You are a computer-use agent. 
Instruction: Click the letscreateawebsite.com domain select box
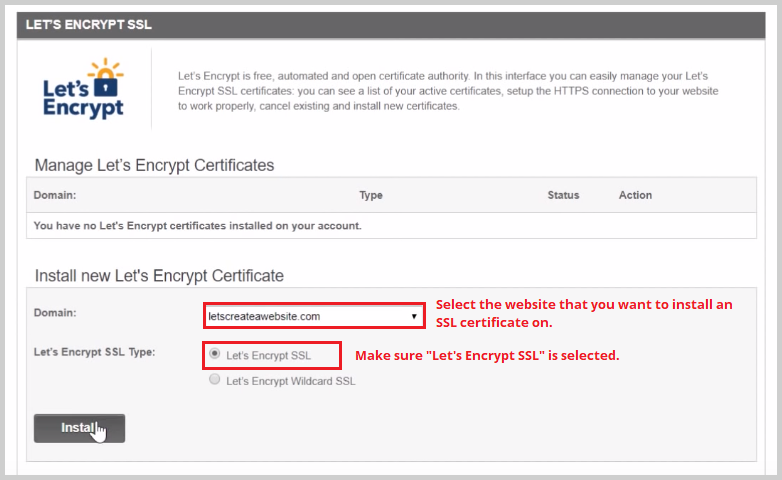point(314,316)
